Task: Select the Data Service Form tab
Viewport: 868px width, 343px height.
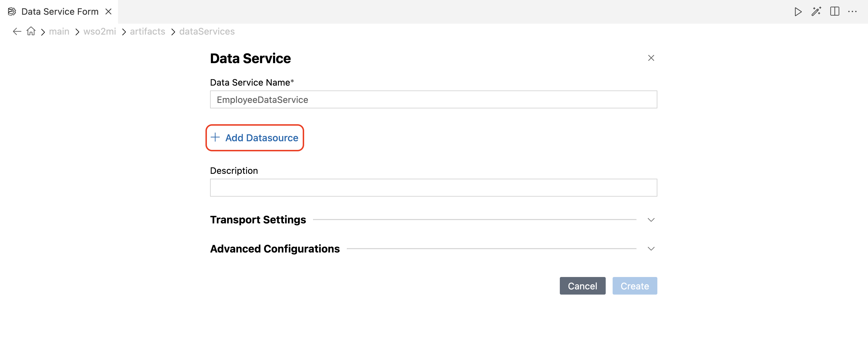Action: click(x=60, y=12)
